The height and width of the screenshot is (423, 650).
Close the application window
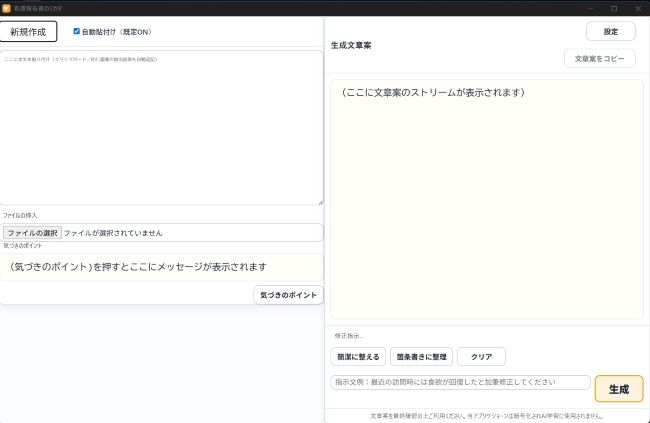pos(638,8)
